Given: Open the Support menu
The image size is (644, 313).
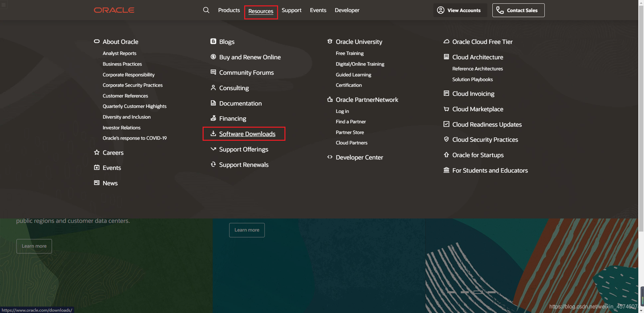Looking at the screenshot, I should pos(291,10).
